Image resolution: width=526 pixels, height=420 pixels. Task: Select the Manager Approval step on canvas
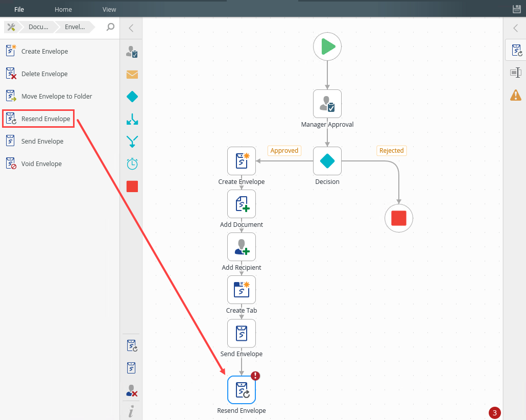(327, 104)
